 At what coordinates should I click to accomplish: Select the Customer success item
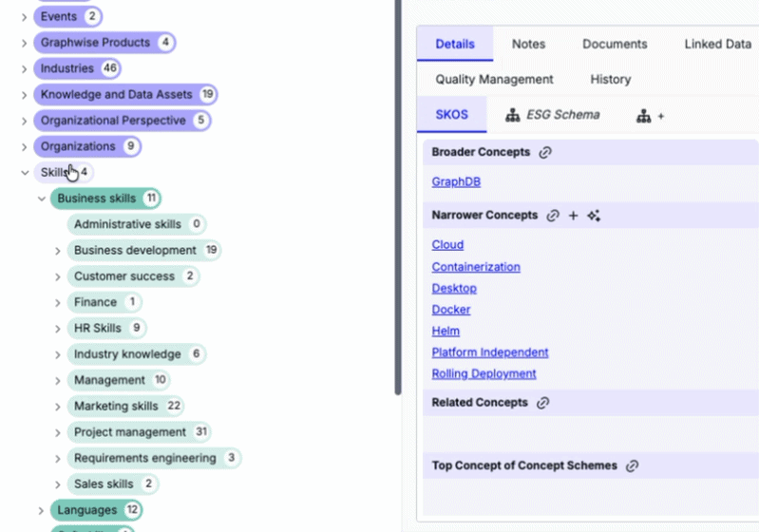[133, 276]
